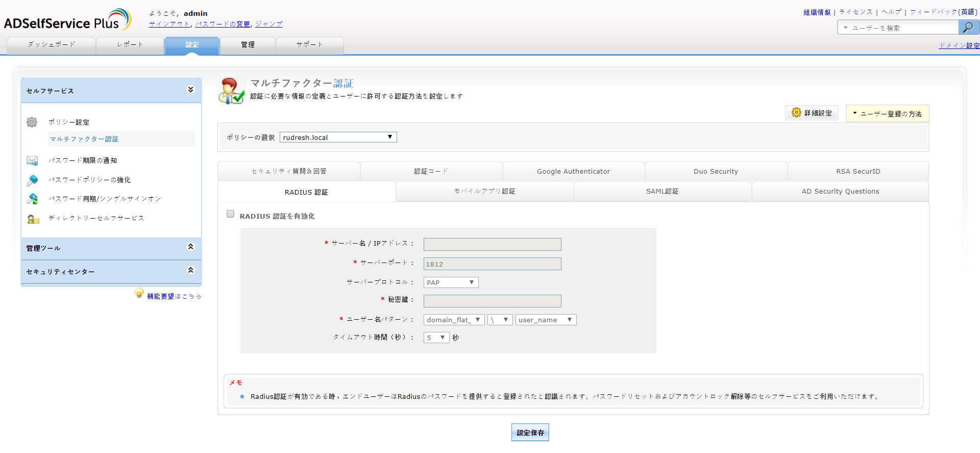Open the domain_flat_ username pattern dropdown
Screen dimensions: 980x453
point(454,320)
